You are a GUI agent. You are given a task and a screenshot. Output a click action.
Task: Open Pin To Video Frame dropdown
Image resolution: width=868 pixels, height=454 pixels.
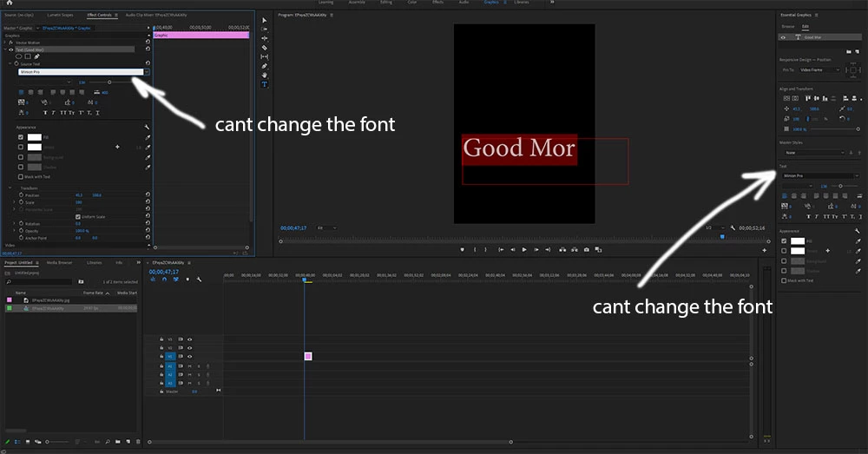[x=820, y=69]
